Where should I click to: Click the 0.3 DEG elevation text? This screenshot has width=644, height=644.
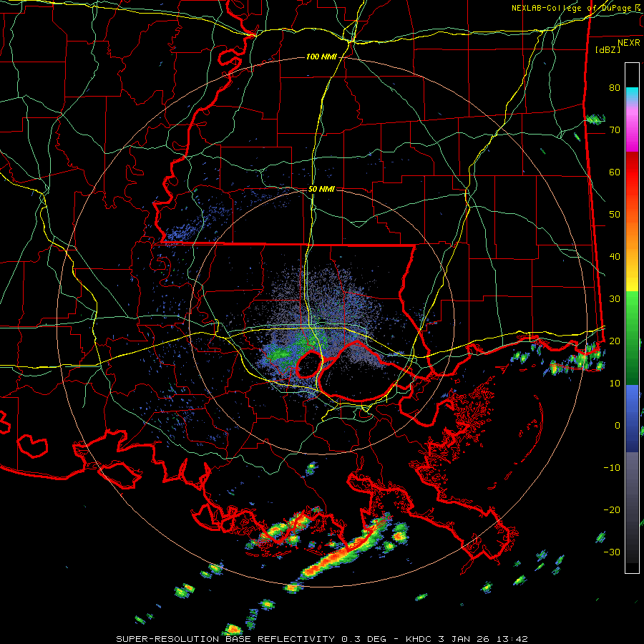tap(364, 639)
